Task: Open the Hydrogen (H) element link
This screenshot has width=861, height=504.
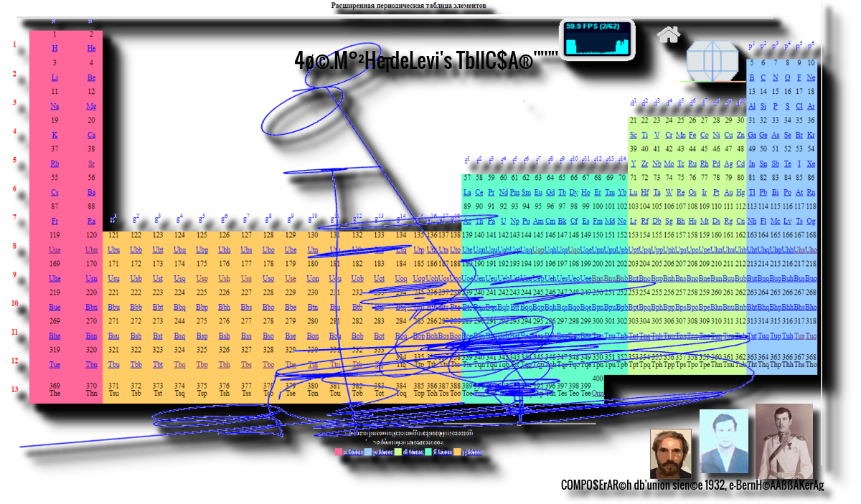Action: click(x=55, y=49)
